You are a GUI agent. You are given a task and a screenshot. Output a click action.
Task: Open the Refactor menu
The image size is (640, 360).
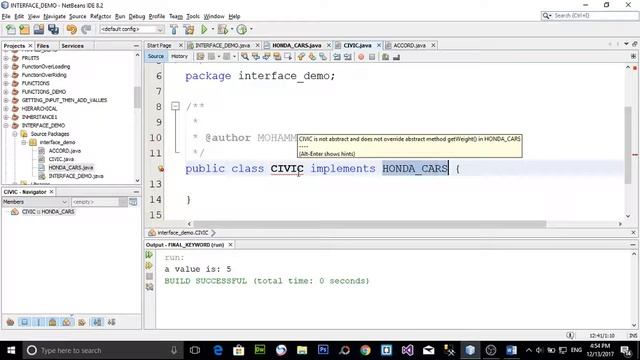pos(100,16)
